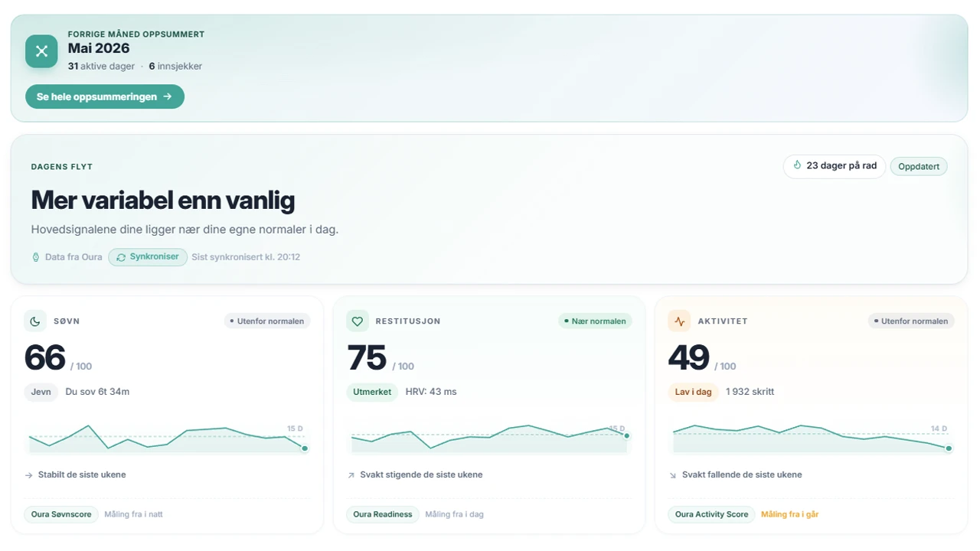Click the Sist synkronisert kl. 20:12 text
This screenshot has height=551, width=980.
point(246,257)
